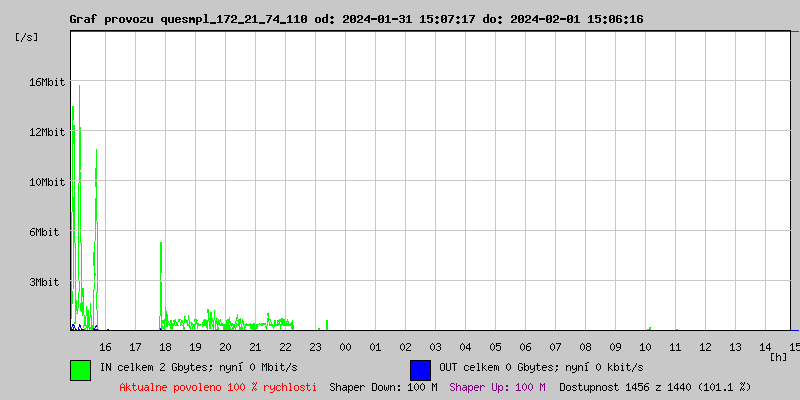Click 'OUT celkem 0 Gbytes; nyní 0 kbit/s' text

(x=541, y=367)
